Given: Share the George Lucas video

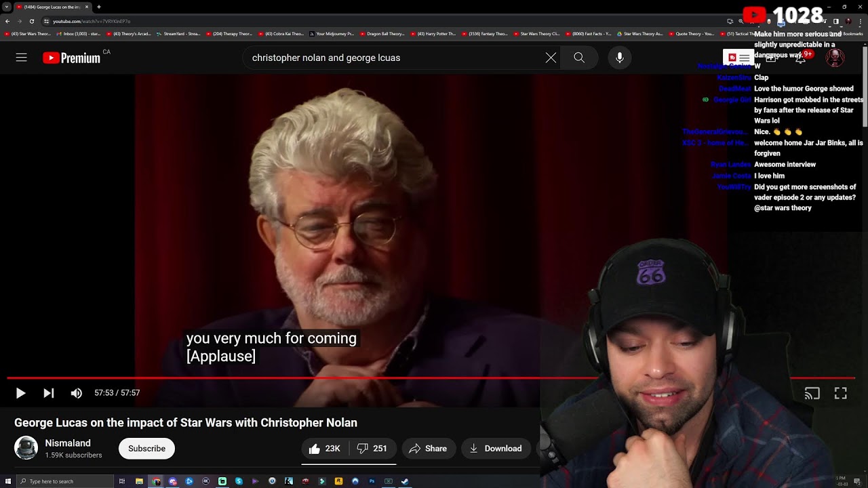Looking at the screenshot, I should [428, 449].
